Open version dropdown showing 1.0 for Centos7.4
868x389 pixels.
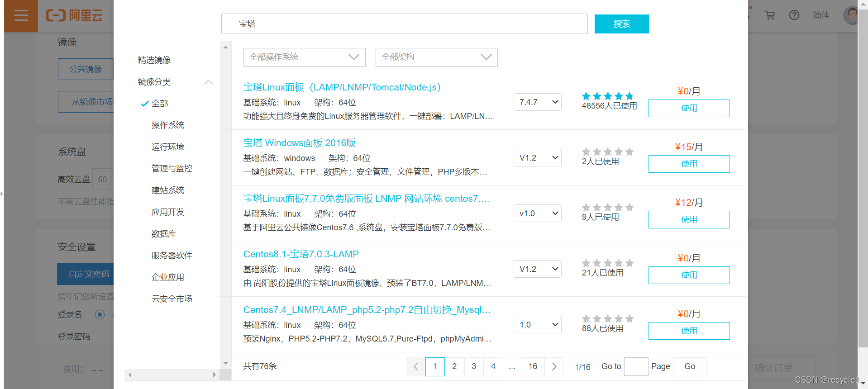(x=538, y=325)
